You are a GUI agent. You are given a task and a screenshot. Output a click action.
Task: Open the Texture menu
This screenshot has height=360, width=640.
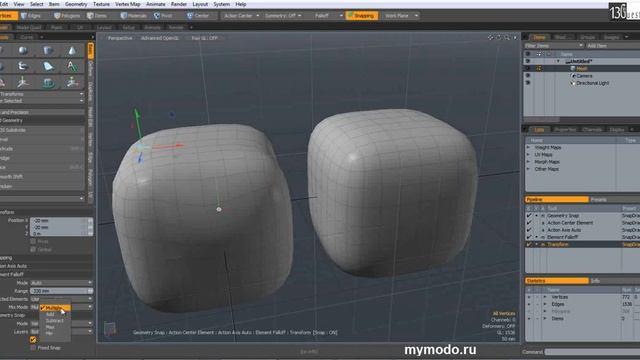101,4
